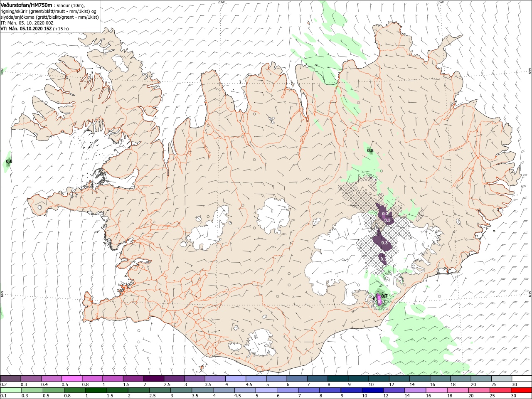Screen dimensions: 532x399
Task: Click the '0.2' label on upper legend
Action: (x=4, y=384)
